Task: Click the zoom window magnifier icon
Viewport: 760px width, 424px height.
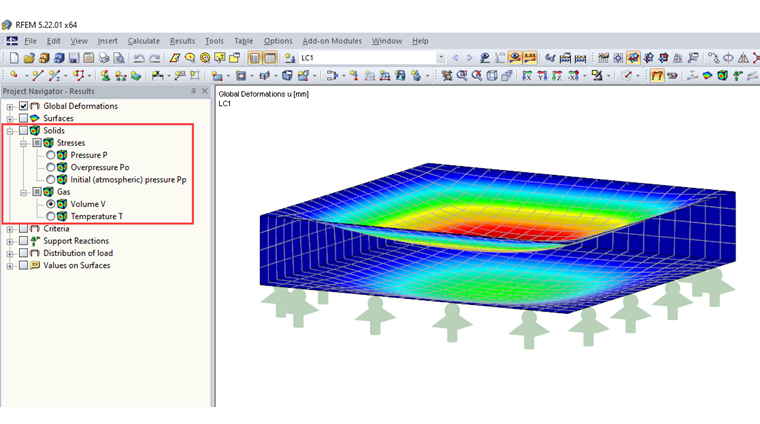Action: pos(462,76)
